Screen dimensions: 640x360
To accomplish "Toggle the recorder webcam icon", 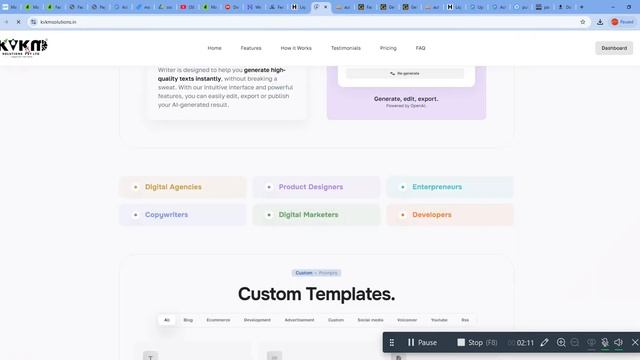I will pyautogui.click(x=591, y=343).
